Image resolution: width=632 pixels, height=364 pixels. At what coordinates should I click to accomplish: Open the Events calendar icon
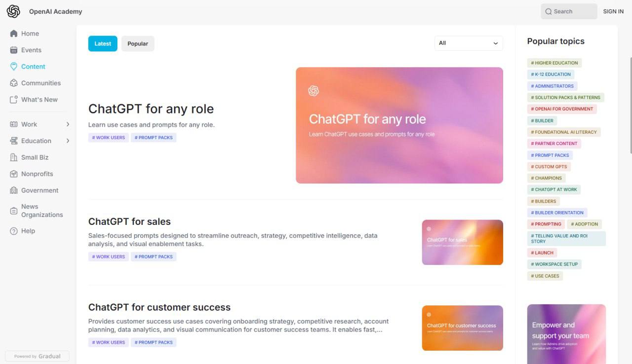[x=14, y=50]
